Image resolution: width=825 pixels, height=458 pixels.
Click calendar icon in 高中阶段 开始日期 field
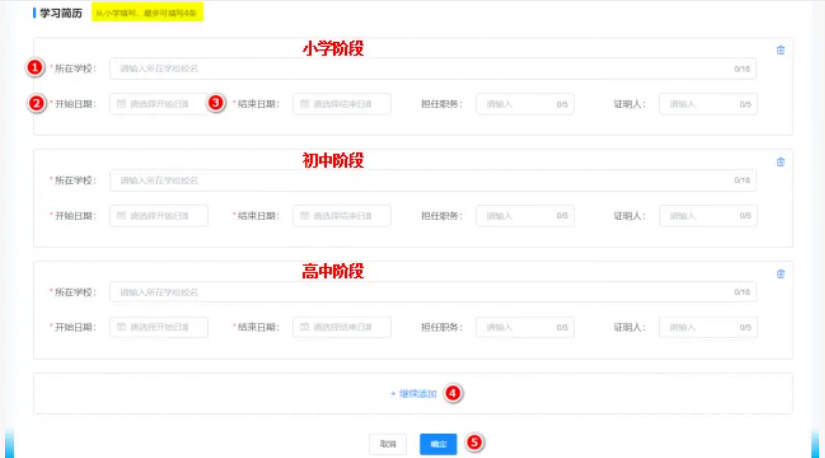tap(121, 328)
